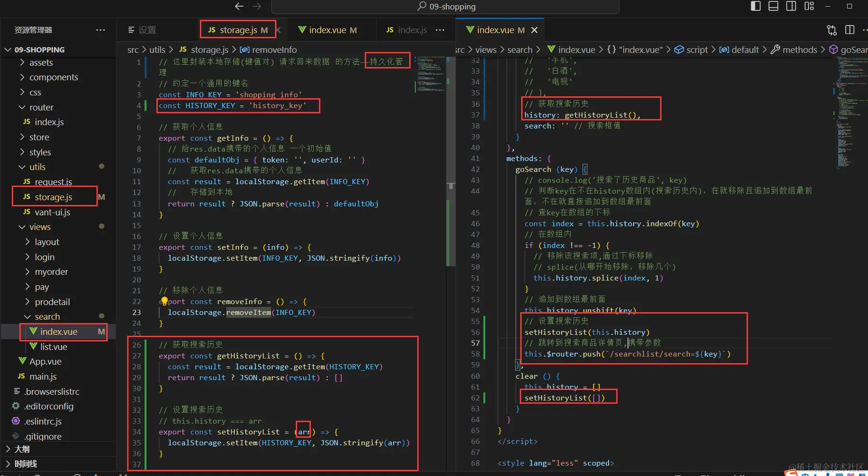Close the right index.vue tab
The height and width of the screenshot is (476, 868).
tap(534, 30)
